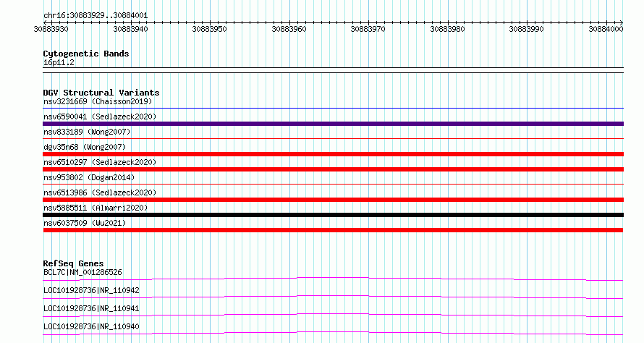The image size is (644, 343).
Task: Open variant label nsv6513986 (Sedlazeck2020)
Action: (100, 192)
